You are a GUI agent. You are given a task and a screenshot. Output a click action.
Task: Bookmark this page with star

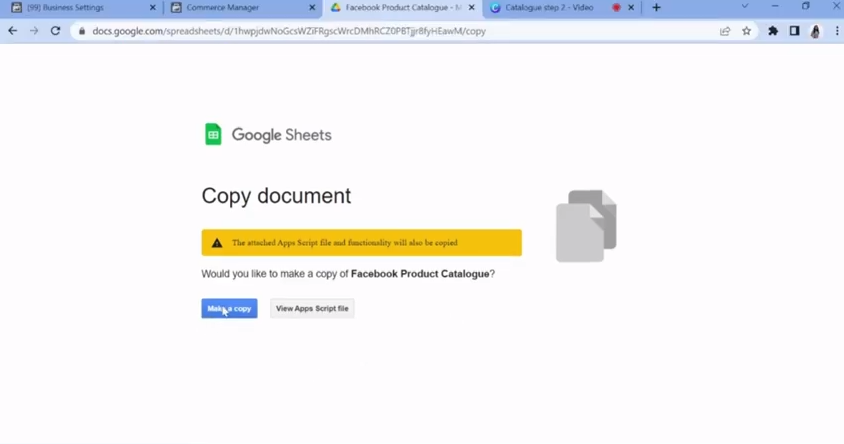click(x=747, y=31)
